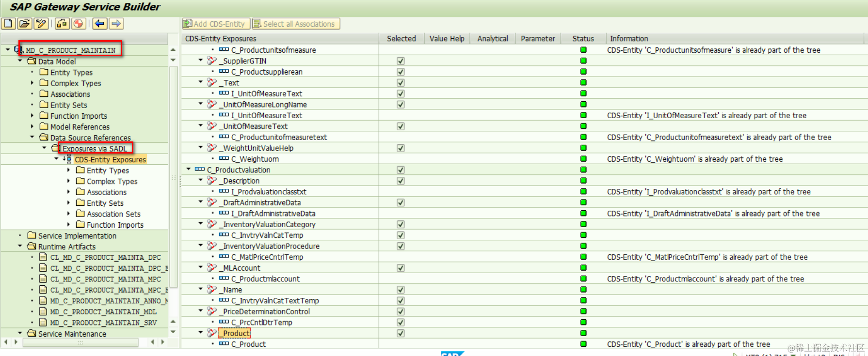The height and width of the screenshot is (356, 868).
Task: Click the tree panel scroll-up arrow at top
Action: pyautogui.click(x=173, y=50)
